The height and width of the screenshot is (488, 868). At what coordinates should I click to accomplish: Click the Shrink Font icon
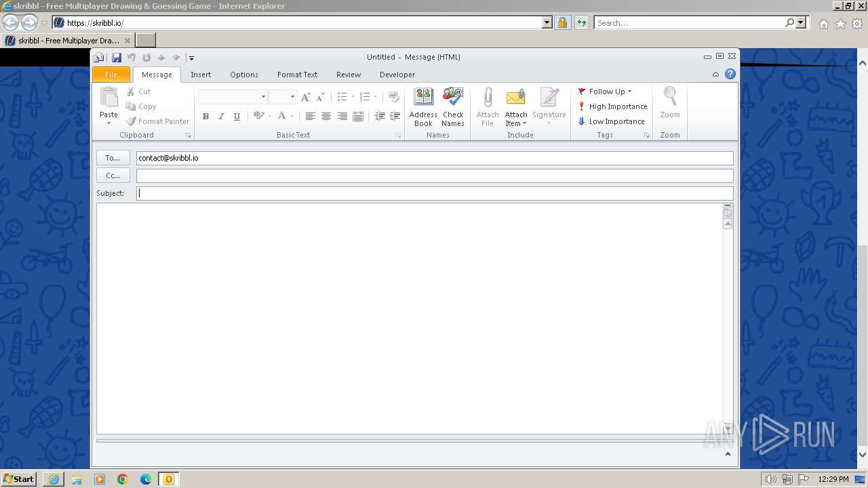320,97
